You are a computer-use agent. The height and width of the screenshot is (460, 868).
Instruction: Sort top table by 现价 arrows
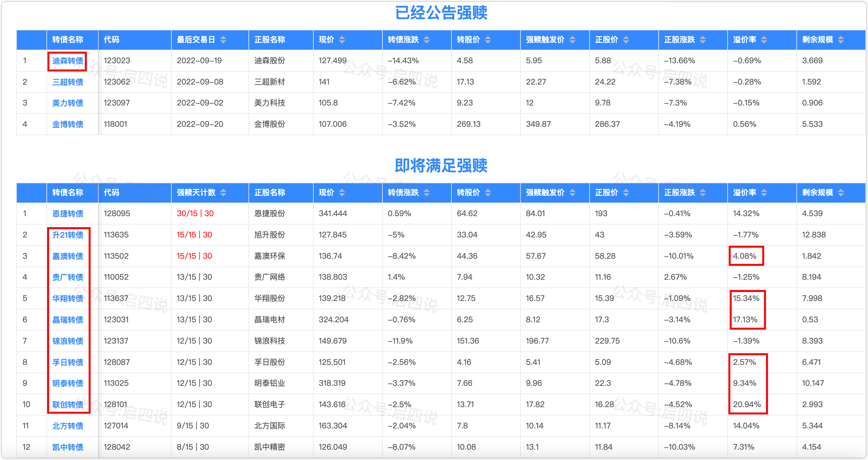pyautogui.click(x=342, y=40)
